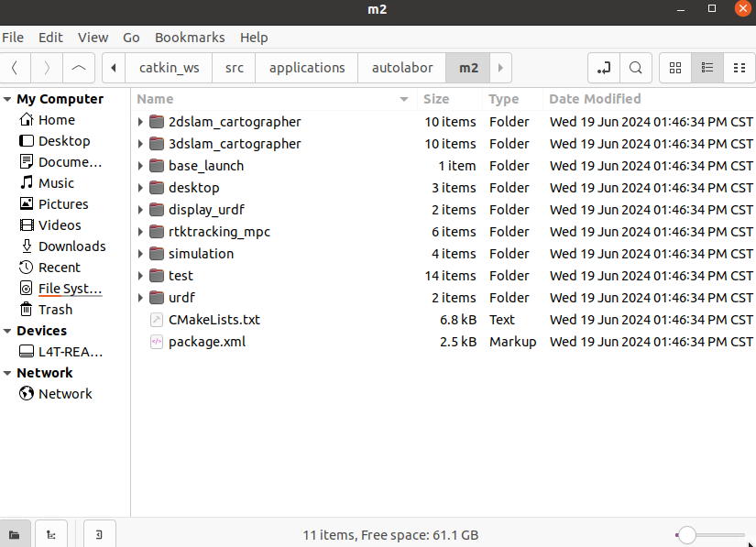Click the search magnifier icon in toolbar
The image size is (756, 547).
point(635,68)
